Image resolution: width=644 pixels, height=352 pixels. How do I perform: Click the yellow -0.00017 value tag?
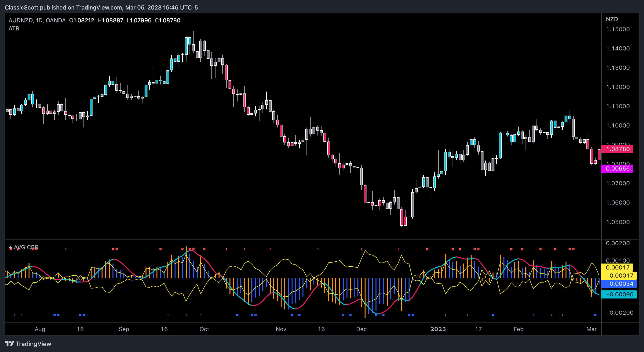tap(619, 275)
